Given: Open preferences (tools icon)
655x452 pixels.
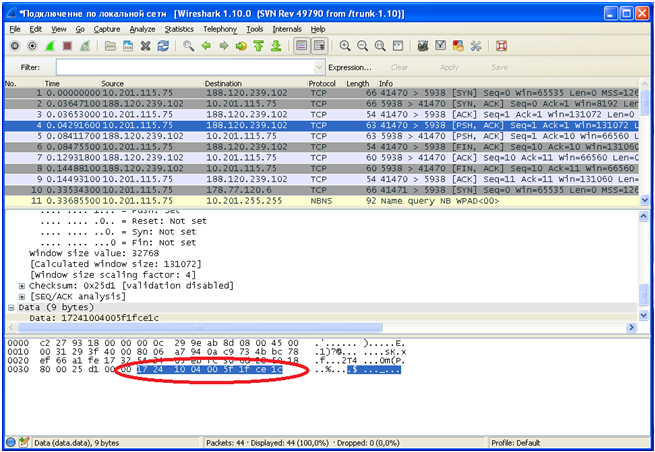Looking at the screenshot, I should (x=475, y=46).
